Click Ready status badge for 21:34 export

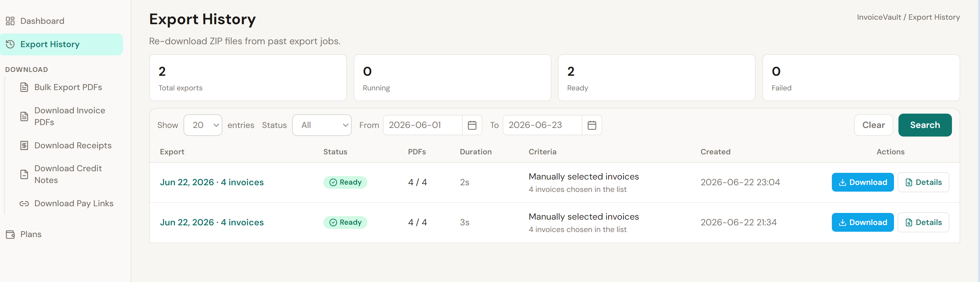point(345,222)
